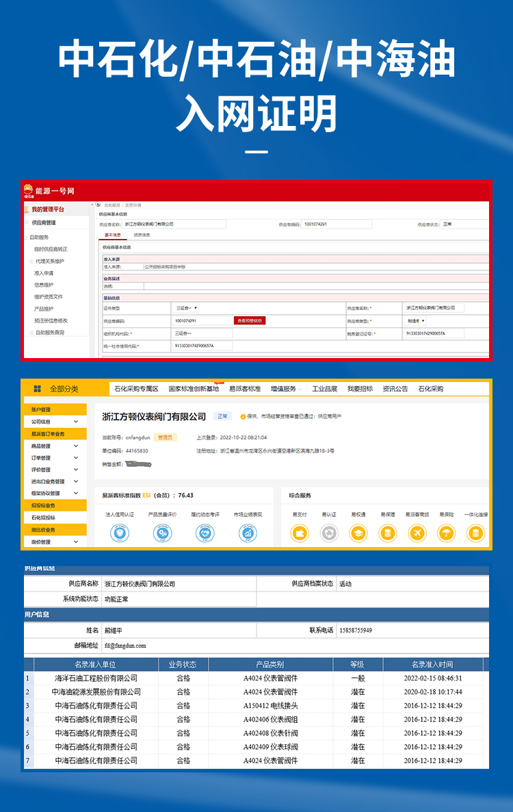Viewport: 513px width, 812px height.
Task: Open the 易支付 wallet icon
Action: [300, 533]
